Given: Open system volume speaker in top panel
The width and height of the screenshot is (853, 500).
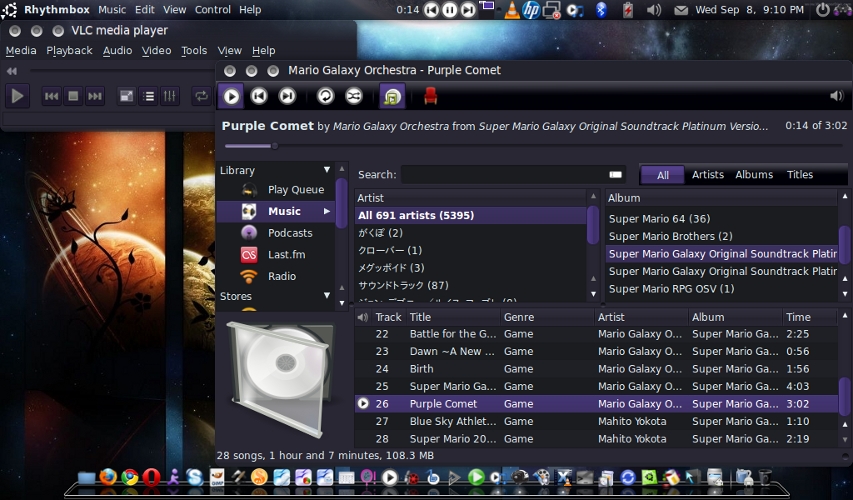Looking at the screenshot, I should point(654,10).
